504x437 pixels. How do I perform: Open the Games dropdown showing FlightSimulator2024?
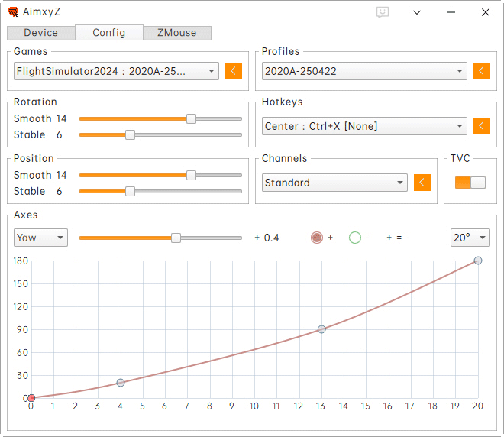point(116,71)
